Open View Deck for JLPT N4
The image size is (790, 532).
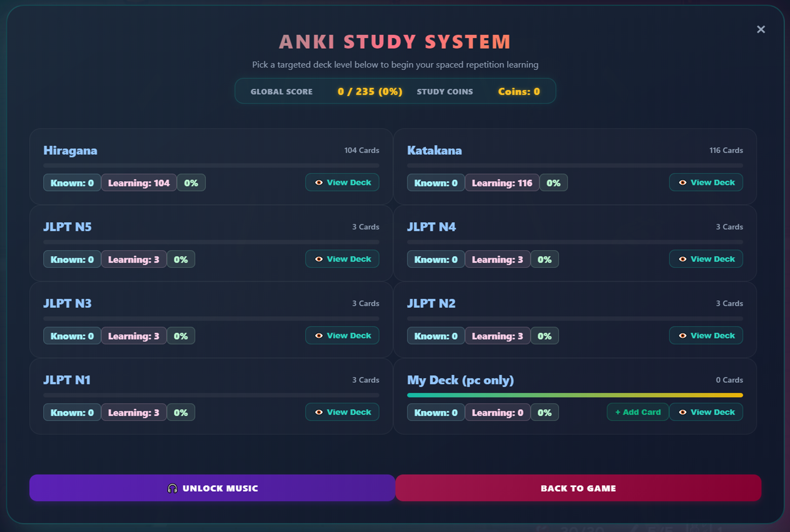[706, 259]
